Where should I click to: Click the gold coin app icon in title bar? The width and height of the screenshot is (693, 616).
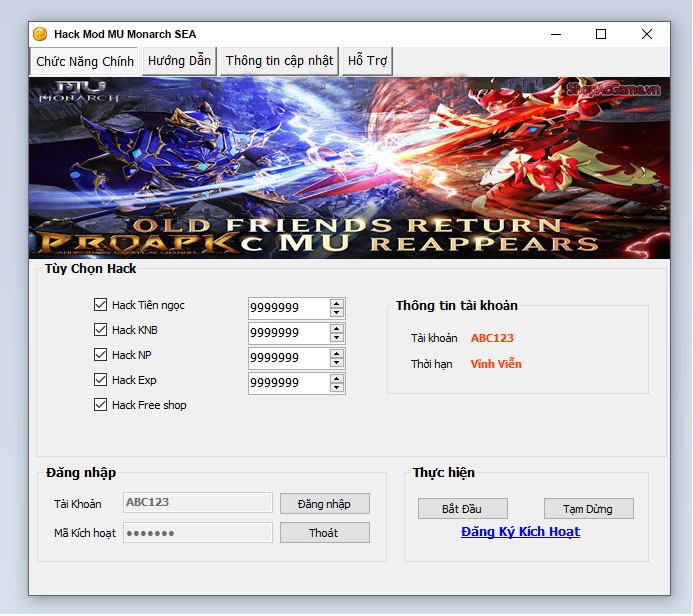coord(40,34)
